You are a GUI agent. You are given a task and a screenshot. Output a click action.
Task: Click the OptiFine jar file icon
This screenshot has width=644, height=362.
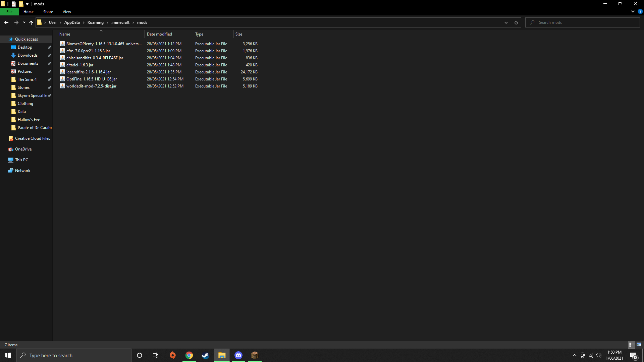[x=62, y=79]
